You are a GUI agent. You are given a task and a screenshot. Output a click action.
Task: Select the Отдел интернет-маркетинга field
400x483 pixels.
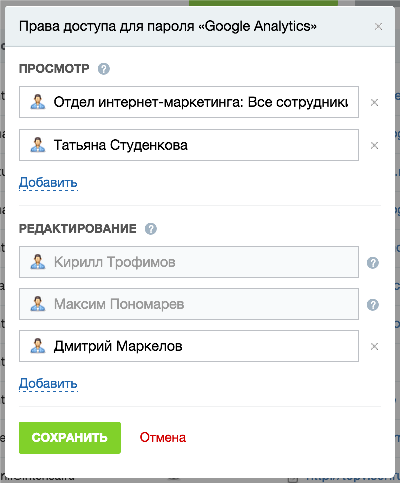pyautogui.click(x=189, y=102)
